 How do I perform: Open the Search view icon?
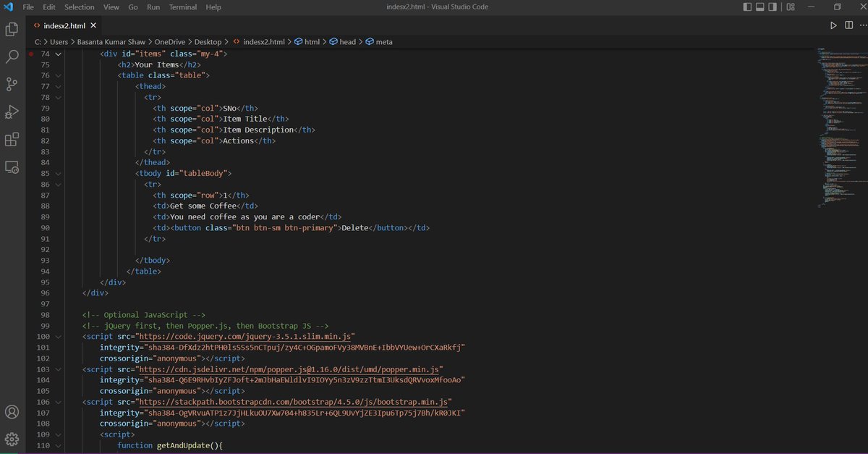[x=12, y=56]
